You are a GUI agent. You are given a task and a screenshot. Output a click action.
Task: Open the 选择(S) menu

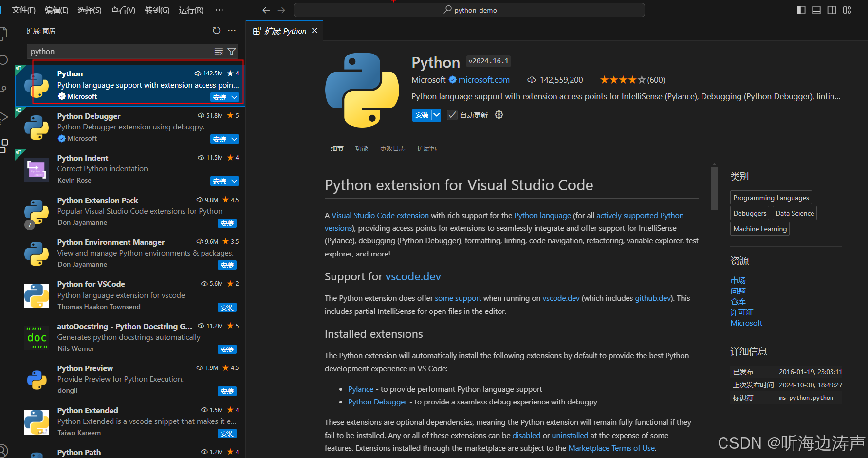90,10
